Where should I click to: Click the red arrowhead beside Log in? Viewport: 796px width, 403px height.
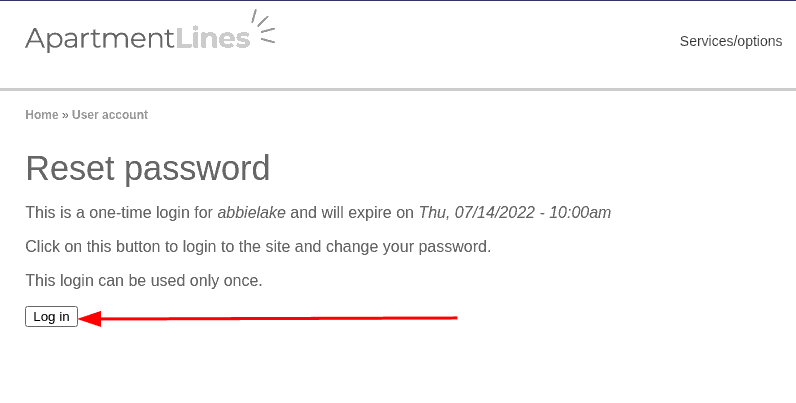coord(90,319)
